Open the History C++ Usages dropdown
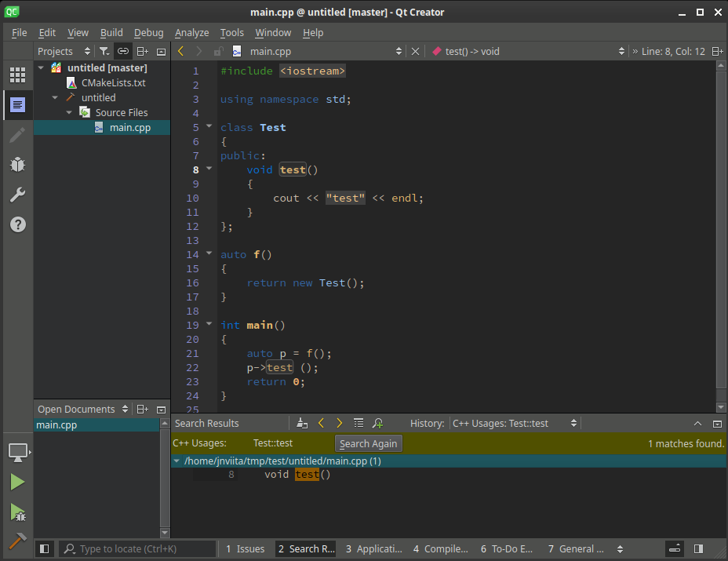 (515, 424)
